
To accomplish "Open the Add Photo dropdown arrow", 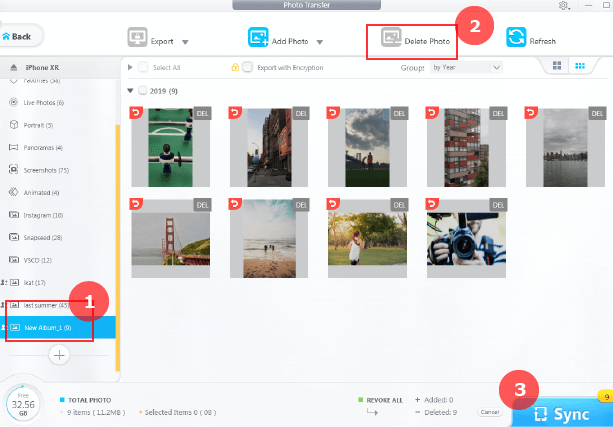I will [x=320, y=42].
